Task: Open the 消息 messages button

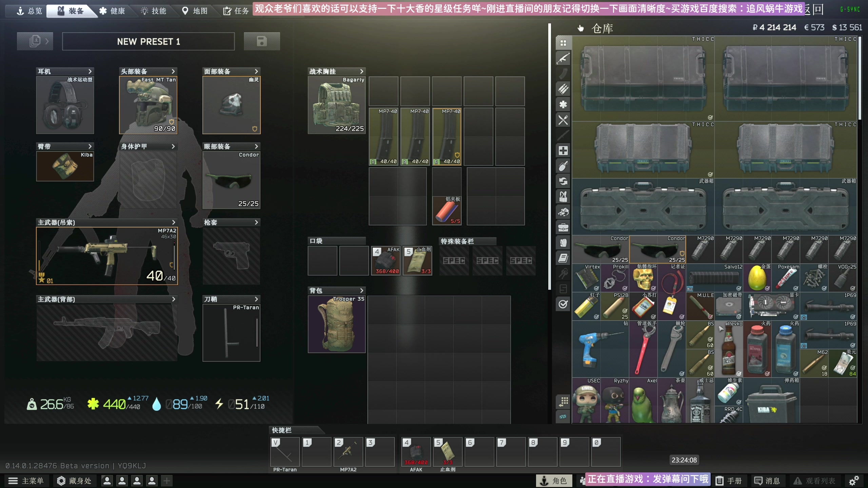Action: (767, 481)
